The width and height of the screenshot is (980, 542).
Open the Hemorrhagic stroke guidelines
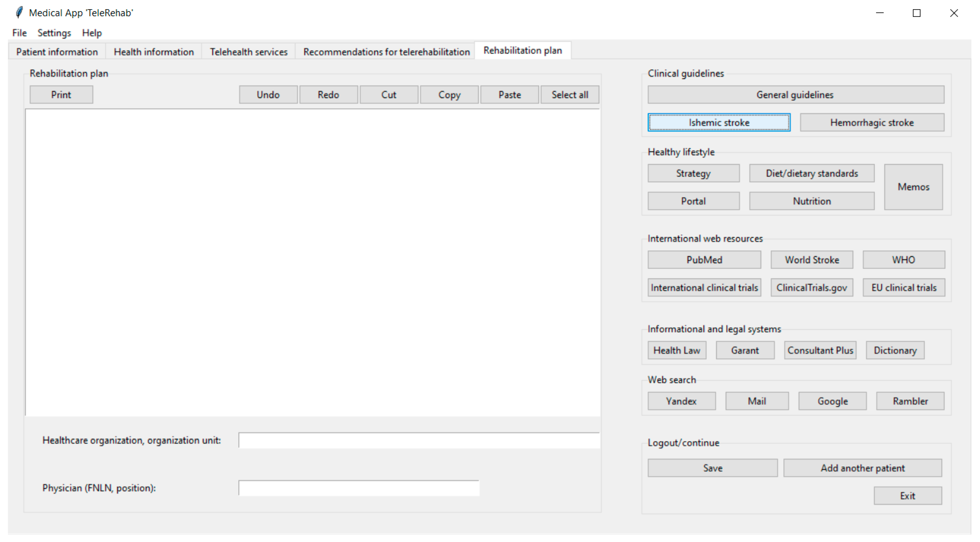(871, 123)
